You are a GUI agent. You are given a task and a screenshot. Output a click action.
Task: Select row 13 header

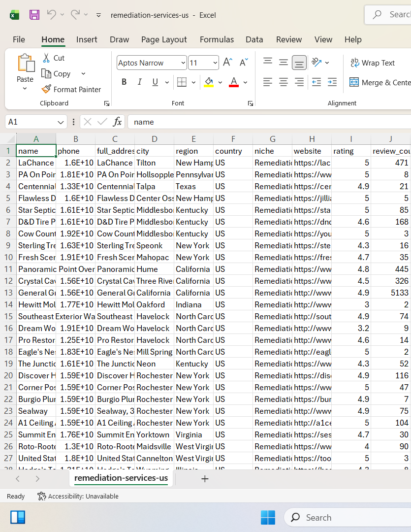coord(8,293)
